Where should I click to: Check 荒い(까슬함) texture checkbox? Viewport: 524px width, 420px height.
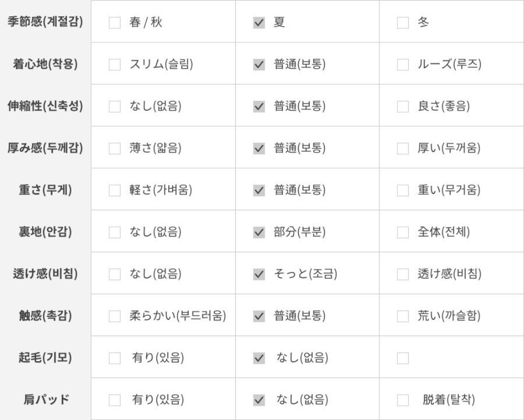pyautogui.click(x=403, y=317)
